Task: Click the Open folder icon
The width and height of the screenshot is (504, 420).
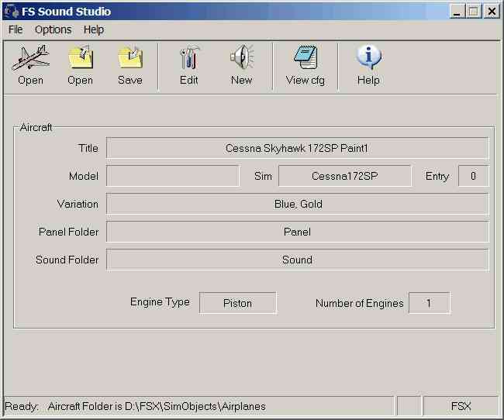Action: click(x=81, y=57)
